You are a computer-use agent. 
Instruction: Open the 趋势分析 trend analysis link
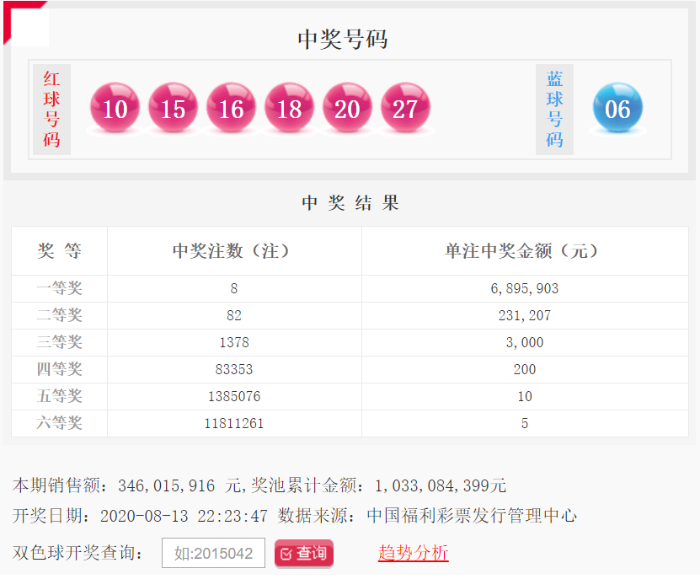click(413, 553)
